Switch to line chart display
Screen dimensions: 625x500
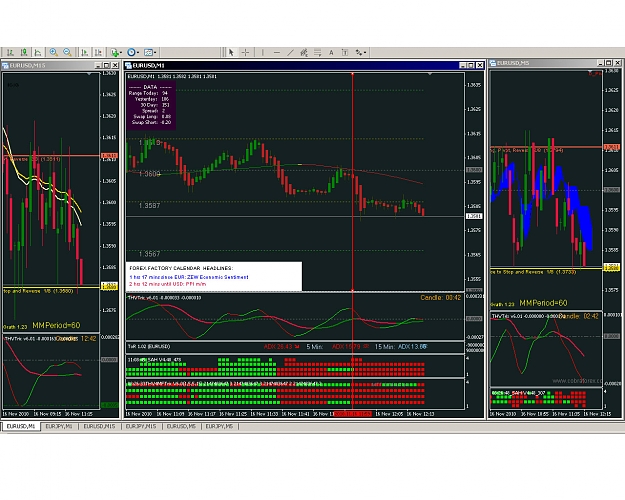37,52
